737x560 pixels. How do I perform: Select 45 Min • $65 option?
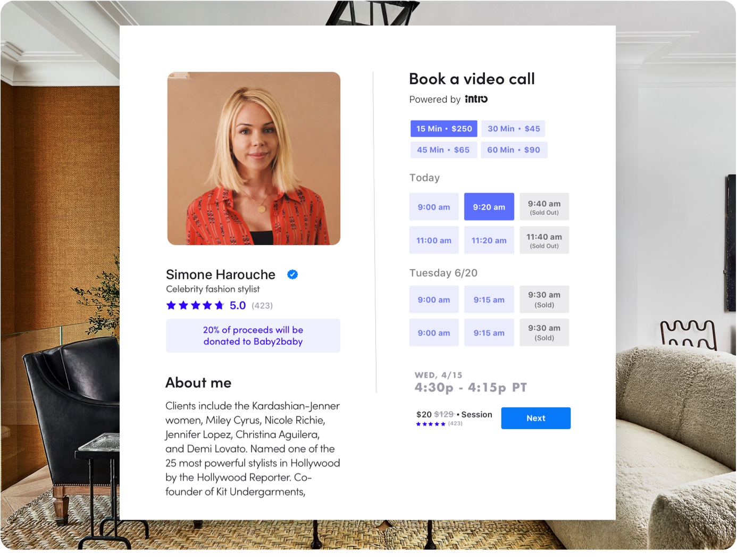[443, 150]
